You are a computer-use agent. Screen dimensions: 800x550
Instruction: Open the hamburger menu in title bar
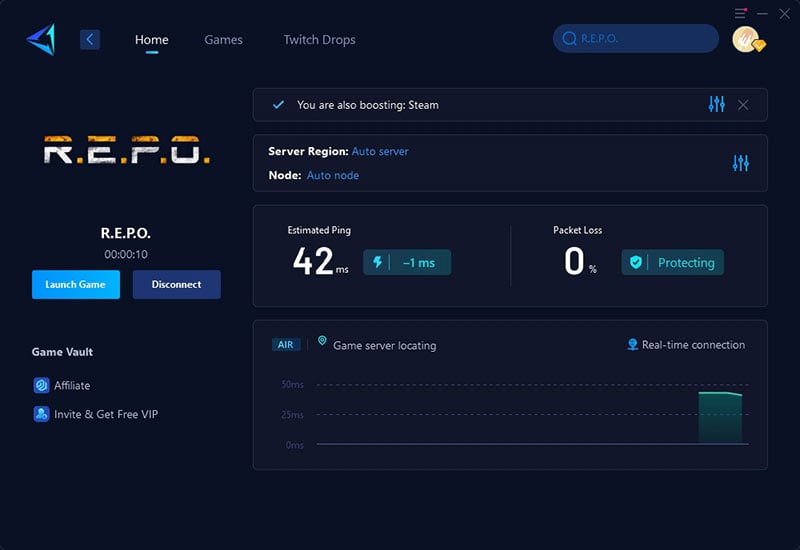(x=740, y=13)
